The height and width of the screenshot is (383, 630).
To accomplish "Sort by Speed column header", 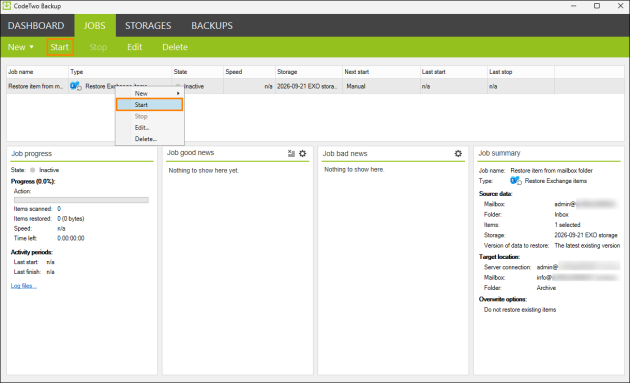I will (x=249, y=72).
